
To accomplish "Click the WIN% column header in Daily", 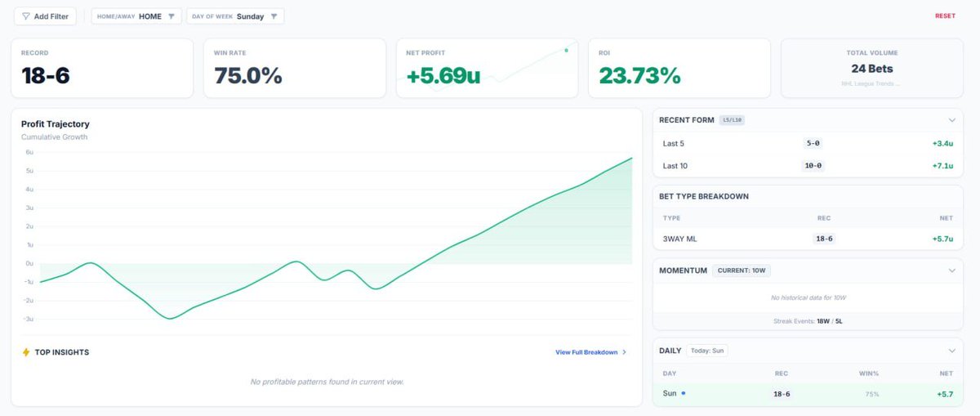I will click(x=869, y=374).
